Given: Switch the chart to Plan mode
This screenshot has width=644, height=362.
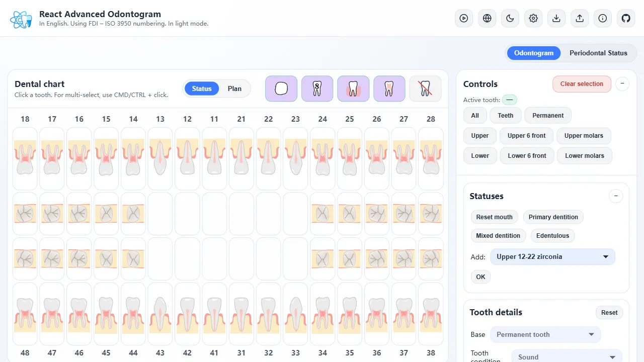Looking at the screenshot, I should click(x=234, y=88).
